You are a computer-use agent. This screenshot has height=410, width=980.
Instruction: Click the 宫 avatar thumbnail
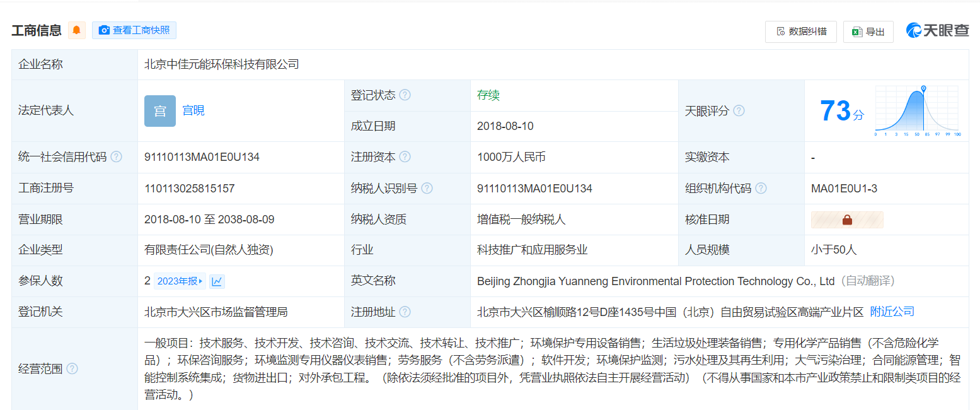(x=160, y=111)
